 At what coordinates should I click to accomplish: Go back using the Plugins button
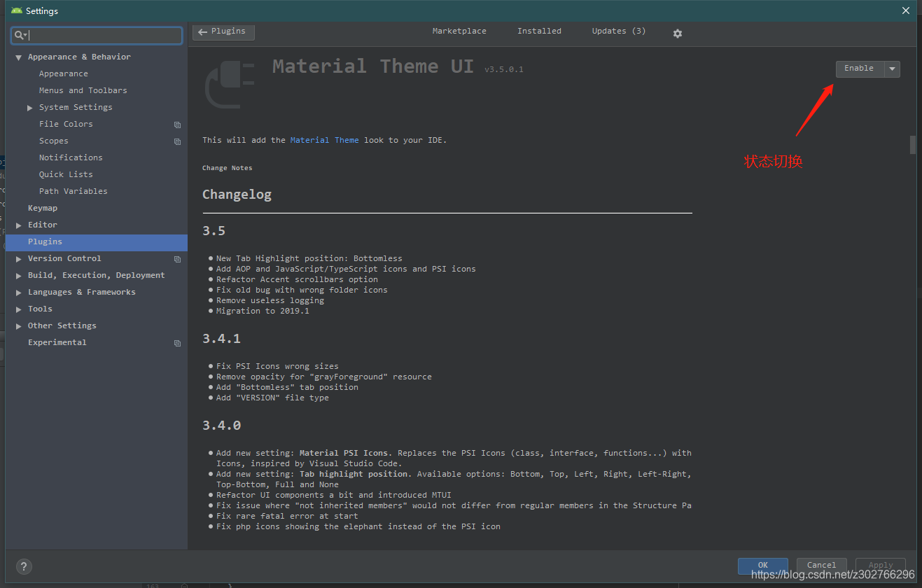pyautogui.click(x=223, y=31)
